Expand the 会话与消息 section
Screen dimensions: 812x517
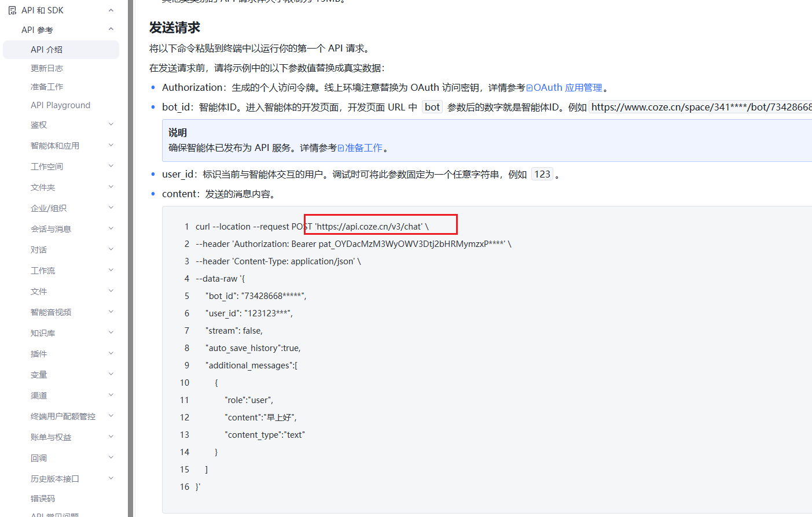pyautogui.click(x=111, y=228)
